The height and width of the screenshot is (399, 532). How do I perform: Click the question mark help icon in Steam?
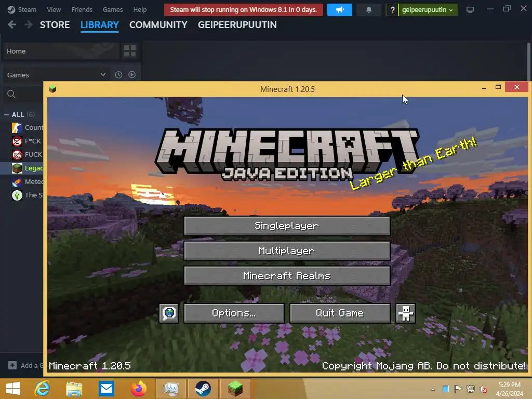(393, 10)
